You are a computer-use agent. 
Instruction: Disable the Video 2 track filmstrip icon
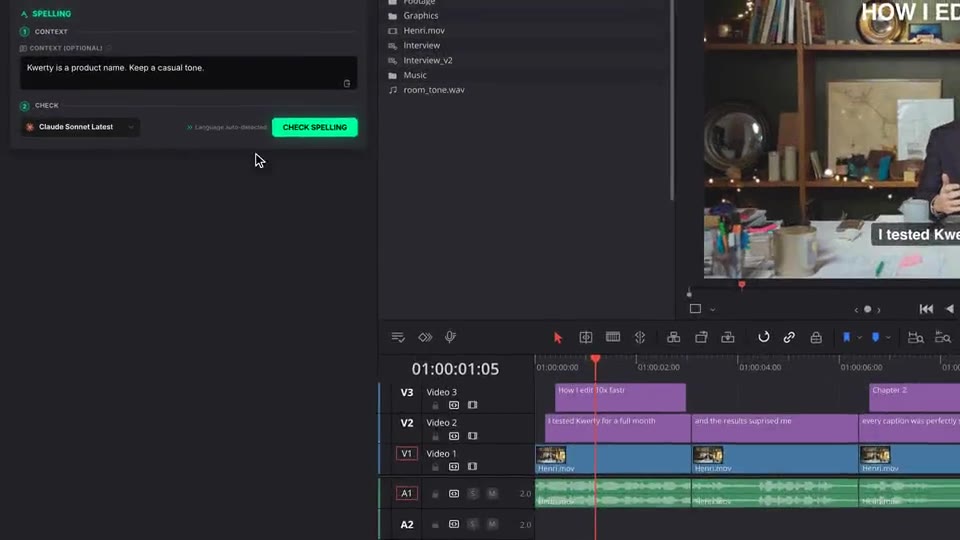473,437
